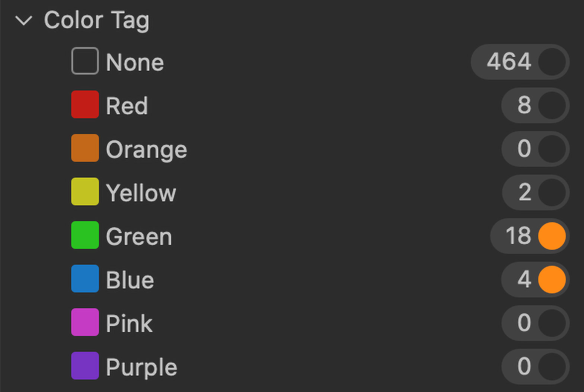The width and height of the screenshot is (584, 392).
Task: Collapse the Color Tag section
Action: [24, 21]
